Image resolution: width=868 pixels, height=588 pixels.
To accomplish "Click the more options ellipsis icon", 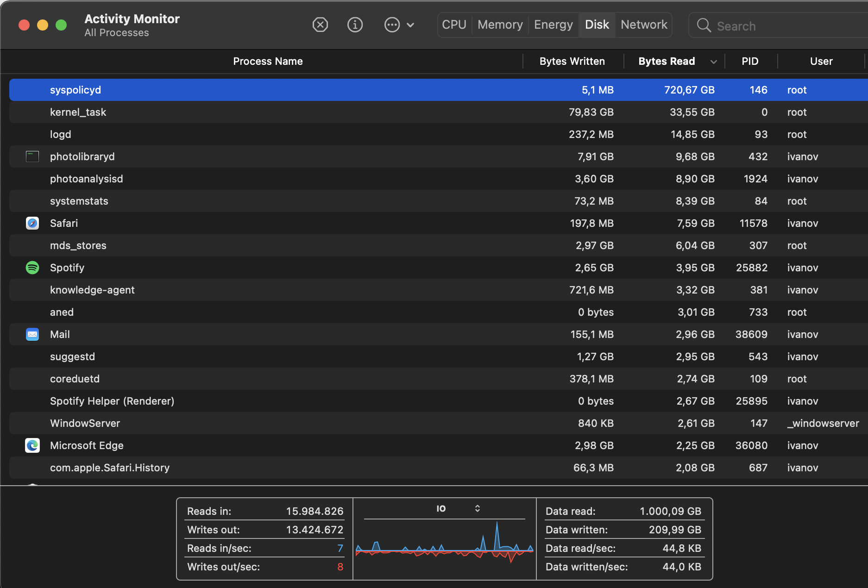I will coord(392,25).
